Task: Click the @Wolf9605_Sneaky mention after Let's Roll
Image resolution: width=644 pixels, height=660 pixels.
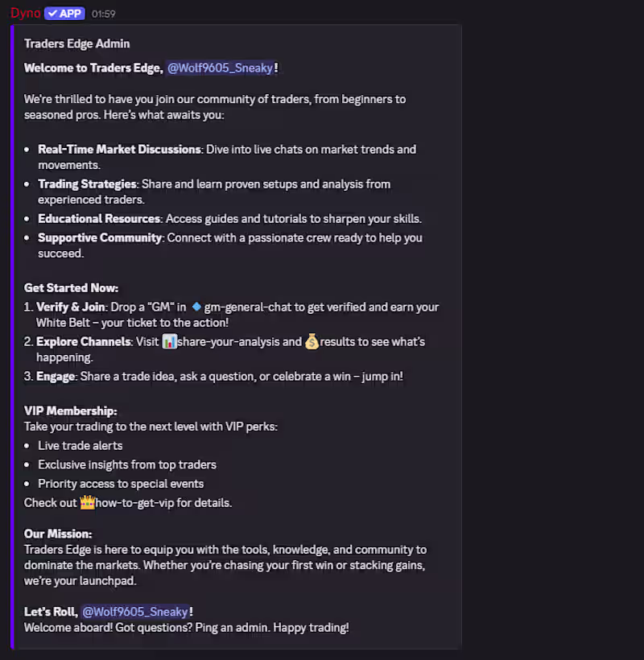Action: click(x=135, y=612)
